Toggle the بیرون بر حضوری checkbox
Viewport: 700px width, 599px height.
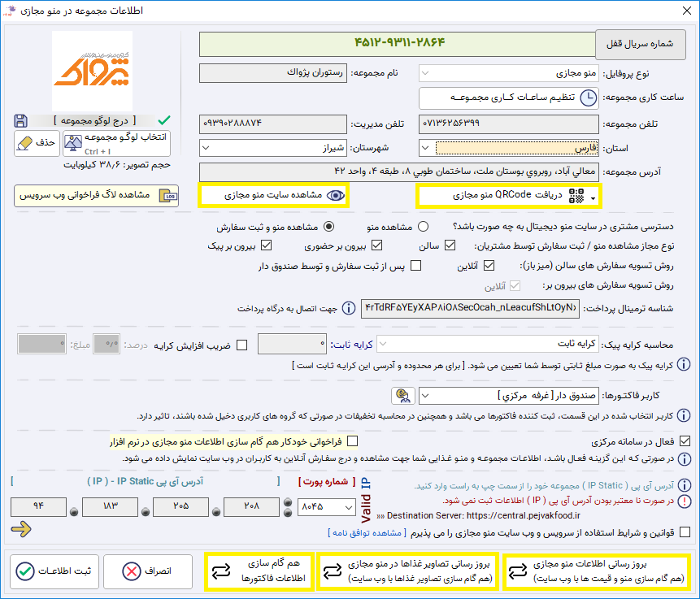click(376, 245)
